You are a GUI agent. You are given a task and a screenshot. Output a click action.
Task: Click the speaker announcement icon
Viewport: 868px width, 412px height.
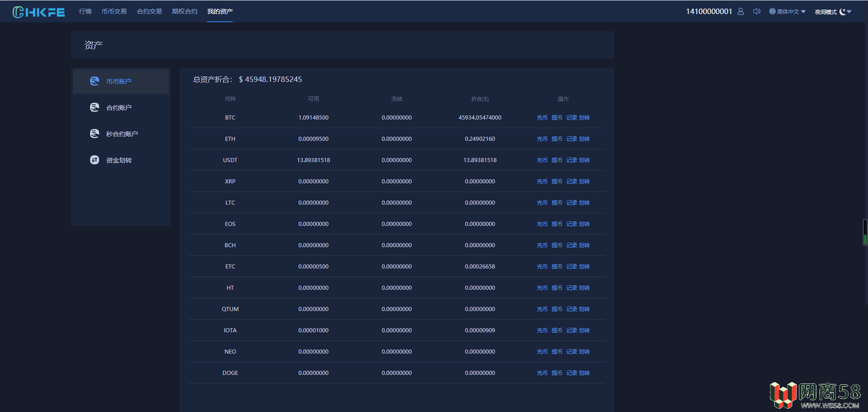coord(756,11)
